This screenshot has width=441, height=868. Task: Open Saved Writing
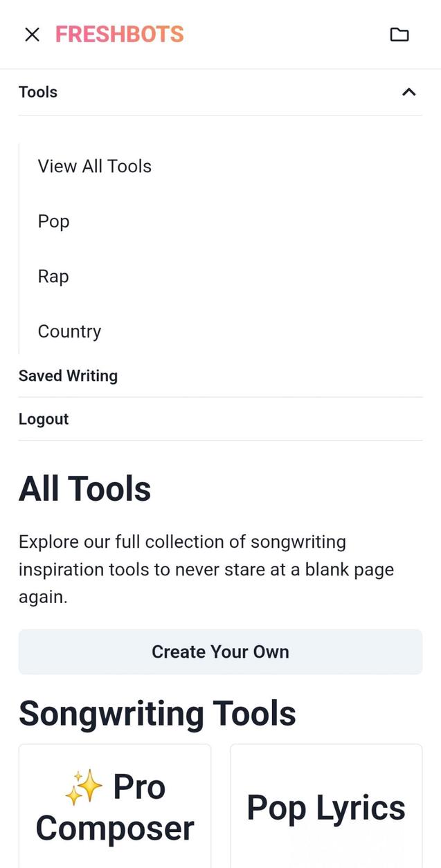[68, 376]
